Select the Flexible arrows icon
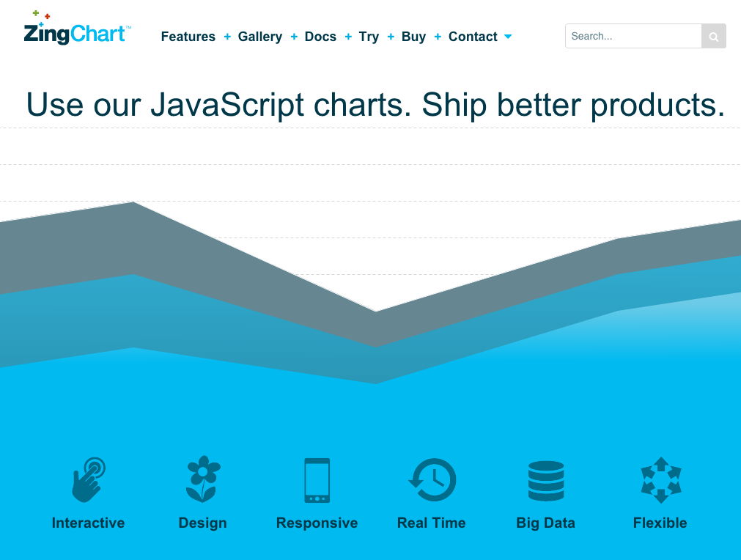 [x=660, y=479]
